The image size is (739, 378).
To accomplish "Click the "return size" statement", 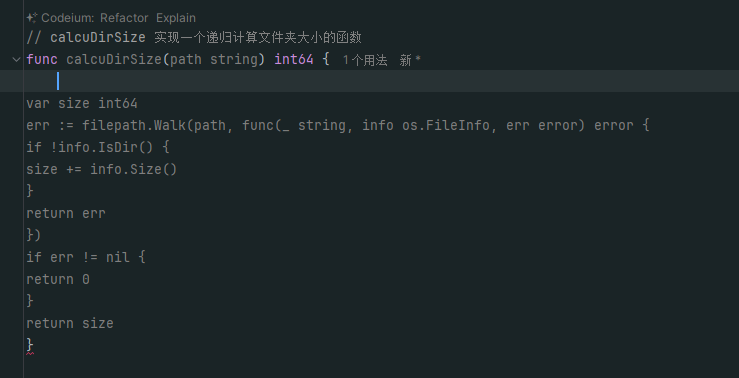I will [x=70, y=323].
